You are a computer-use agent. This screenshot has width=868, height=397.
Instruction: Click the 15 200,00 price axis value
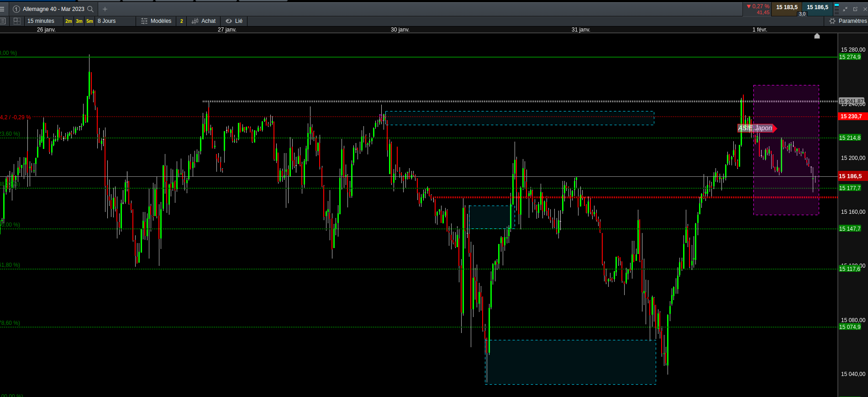coord(853,158)
